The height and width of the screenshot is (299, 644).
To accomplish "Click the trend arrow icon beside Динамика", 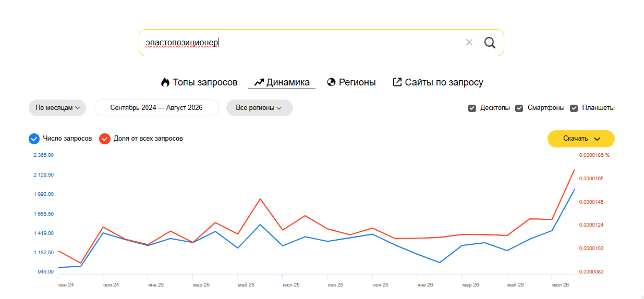I will [x=259, y=82].
